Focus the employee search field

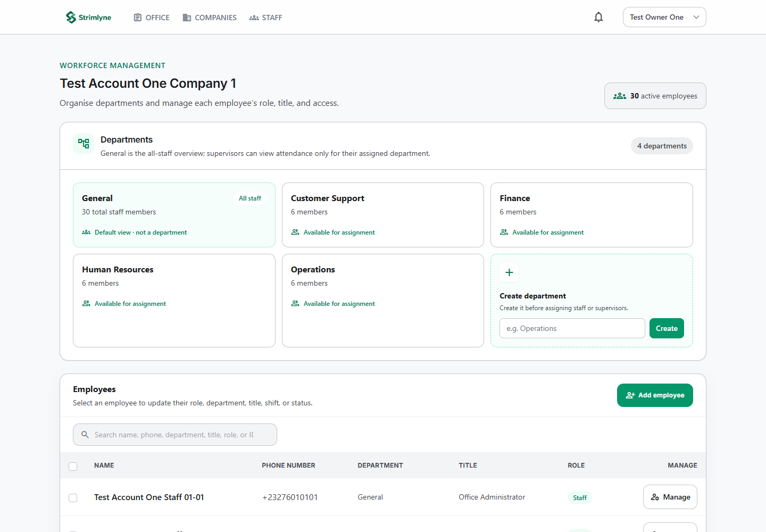click(x=175, y=435)
